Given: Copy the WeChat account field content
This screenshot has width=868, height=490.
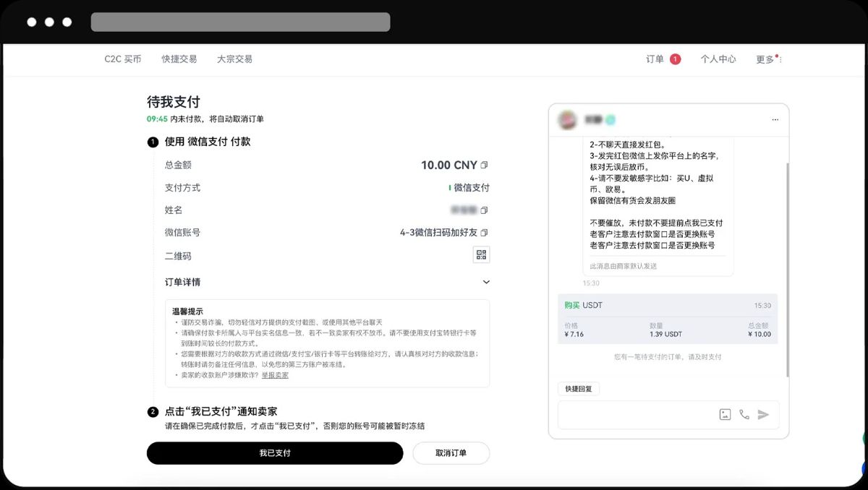Looking at the screenshot, I should tap(483, 233).
